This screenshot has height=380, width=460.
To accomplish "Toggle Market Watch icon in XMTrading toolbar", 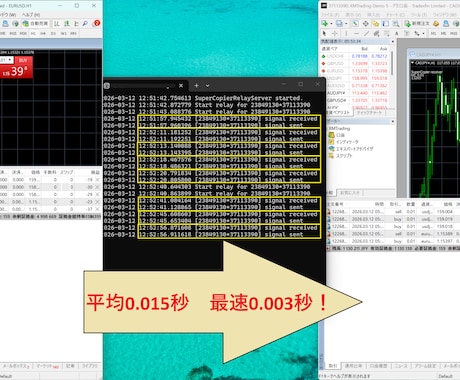I will (x=356, y=23).
